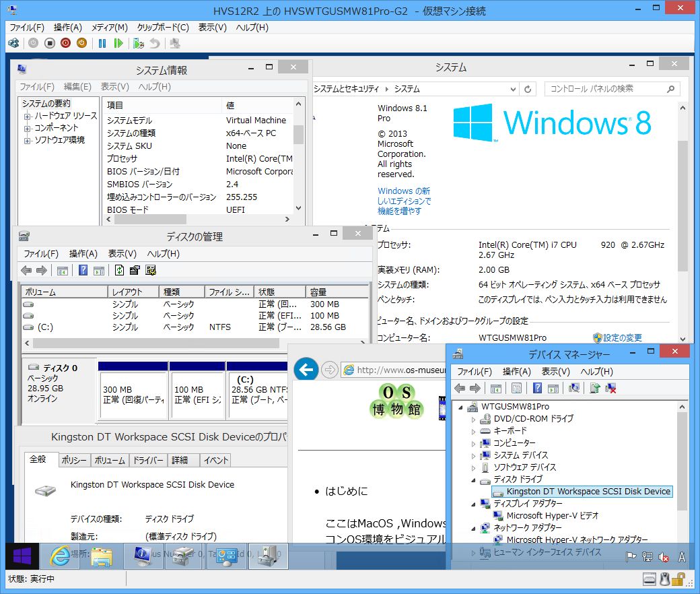Image resolution: width=700 pixels, height=594 pixels.
Task: Click the orange Save VM state icon
Action: [x=81, y=43]
